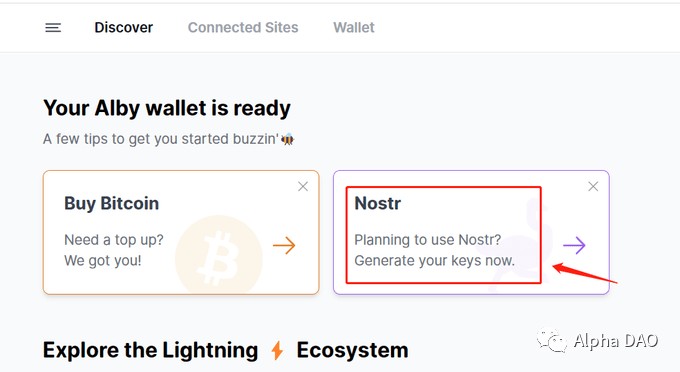The width and height of the screenshot is (680, 372).
Task: Click the Alpha DAO watermark text
Action: point(615,341)
